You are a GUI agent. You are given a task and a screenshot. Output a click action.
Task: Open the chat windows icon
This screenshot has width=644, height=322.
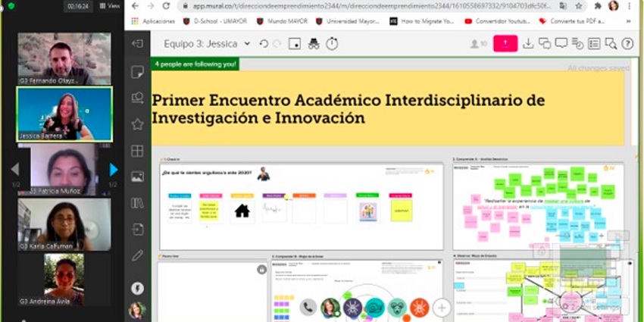click(545, 44)
